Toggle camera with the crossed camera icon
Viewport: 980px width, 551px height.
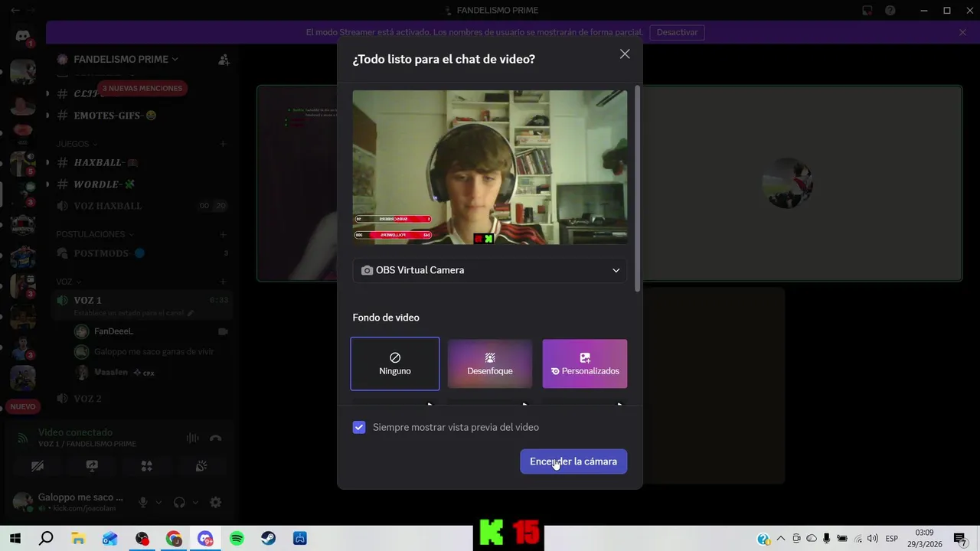pos(38,466)
